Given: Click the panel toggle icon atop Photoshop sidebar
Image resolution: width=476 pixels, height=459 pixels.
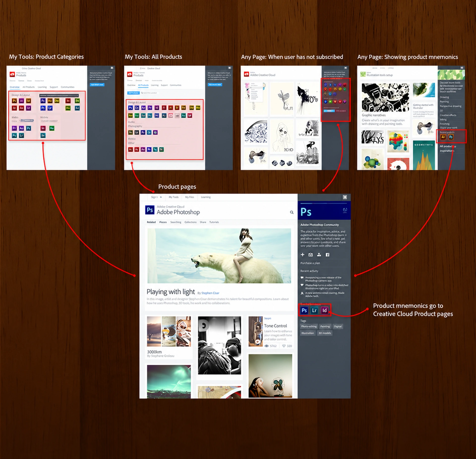Looking at the screenshot, I should [345, 197].
